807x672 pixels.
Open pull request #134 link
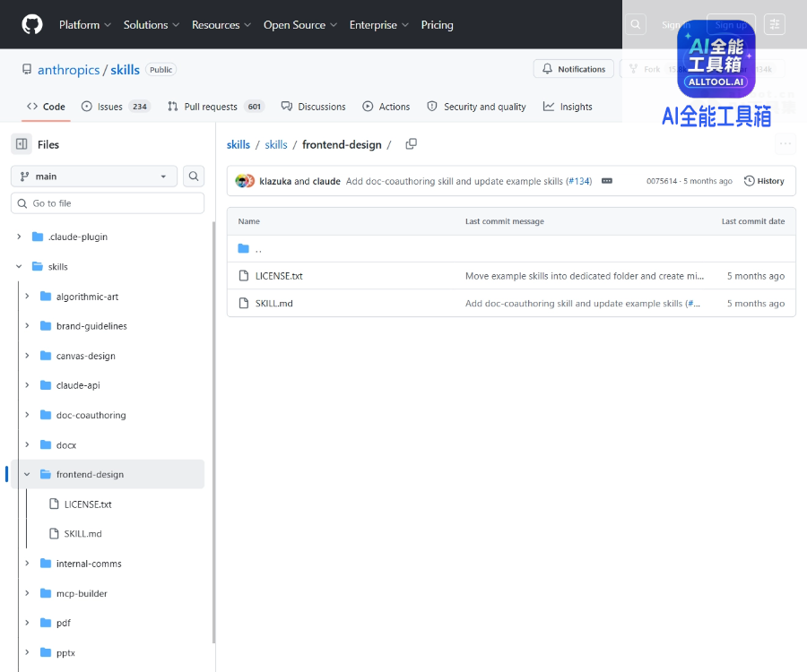point(578,181)
